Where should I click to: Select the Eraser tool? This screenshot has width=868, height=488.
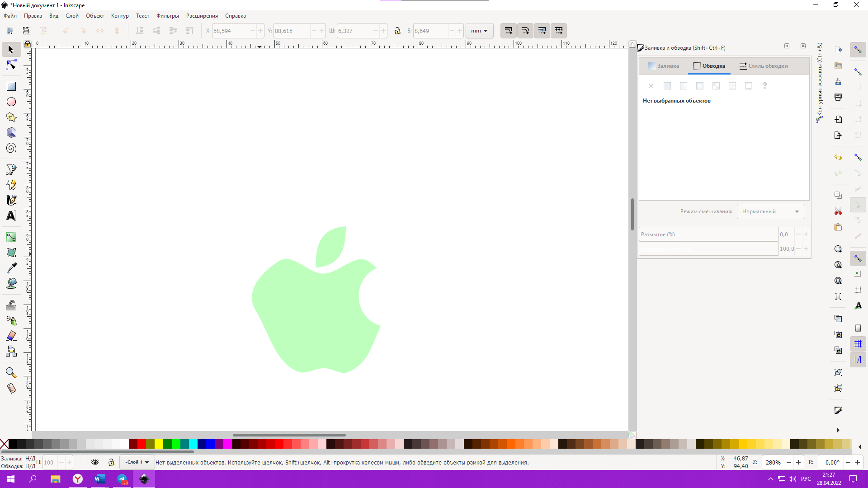coord(11,336)
